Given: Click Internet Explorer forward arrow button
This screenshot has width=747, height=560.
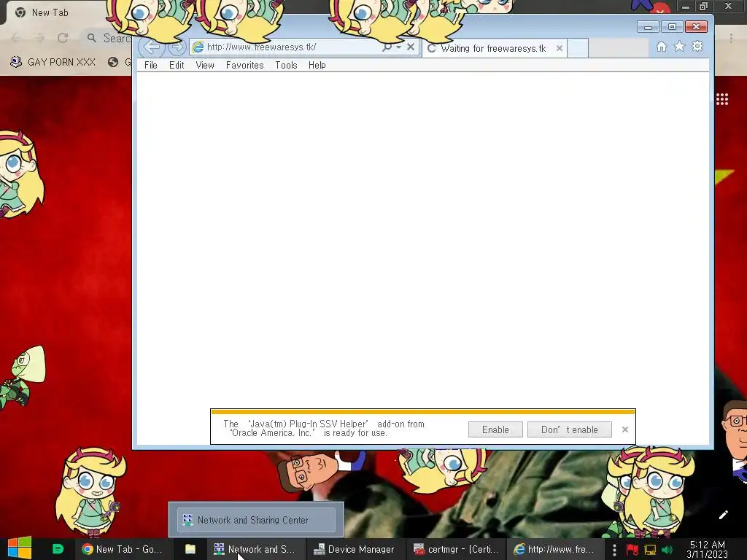Looking at the screenshot, I should point(177,47).
